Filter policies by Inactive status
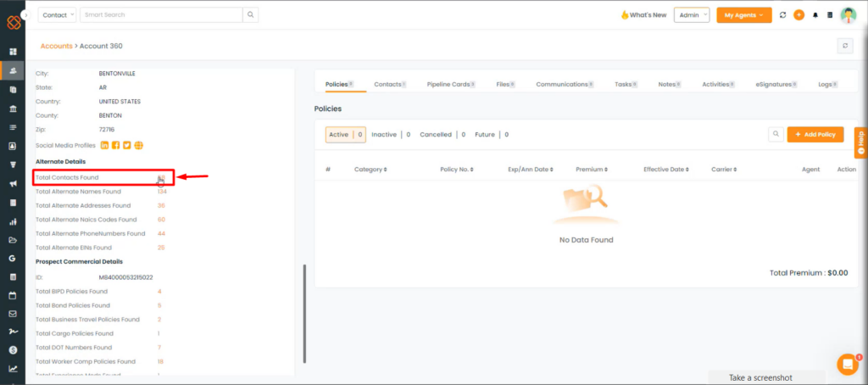The height and width of the screenshot is (385, 868). tap(391, 135)
